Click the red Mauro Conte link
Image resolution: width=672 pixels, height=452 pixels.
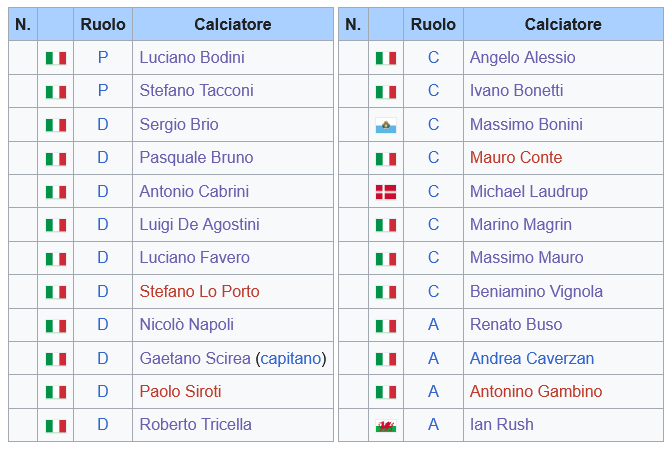[516, 157]
